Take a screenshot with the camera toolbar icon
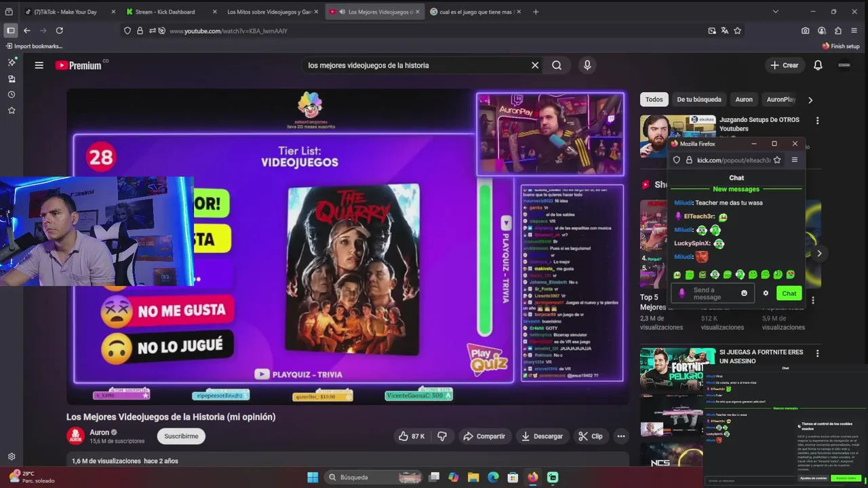The width and height of the screenshot is (868, 488). point(805,30)
